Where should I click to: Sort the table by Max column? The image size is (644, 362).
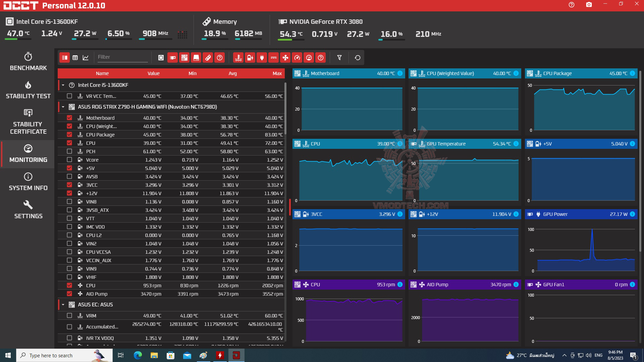[277, 73]
